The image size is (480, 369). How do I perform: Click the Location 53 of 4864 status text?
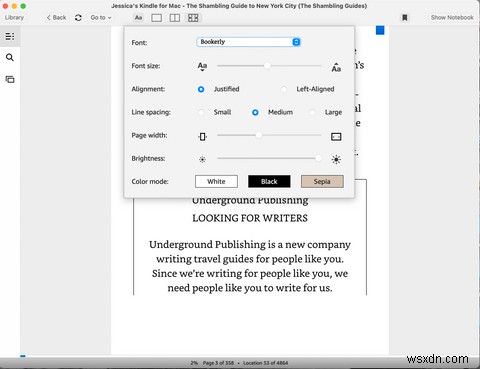click(x=265, y=363)
